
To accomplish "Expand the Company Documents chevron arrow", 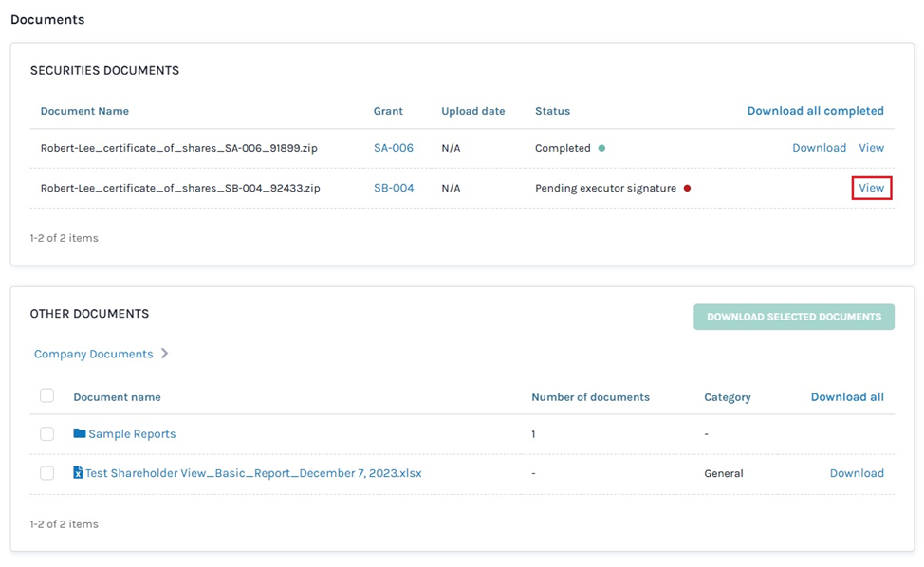I will coord(165,354).
